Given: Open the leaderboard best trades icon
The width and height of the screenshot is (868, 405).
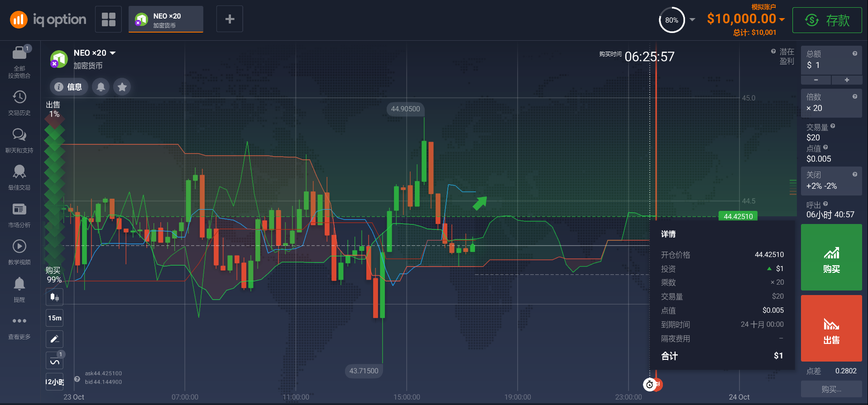Looking at the screenshot, I should 19,177.
